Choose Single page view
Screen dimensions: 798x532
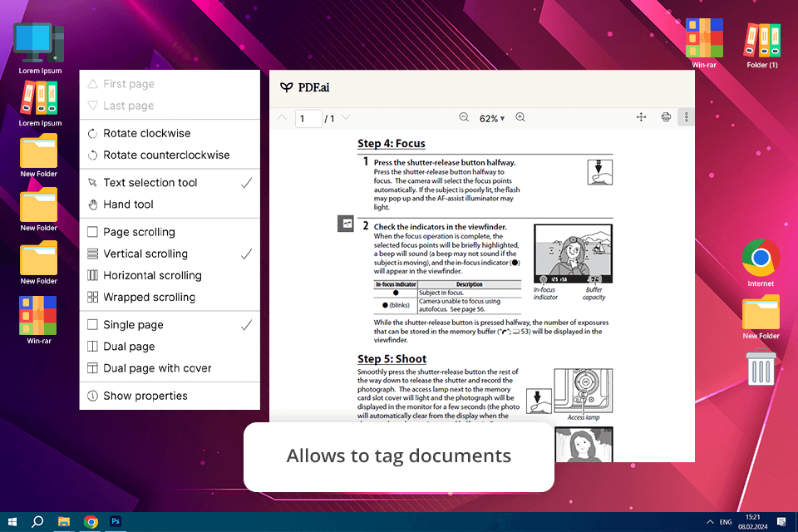[170, 325]
